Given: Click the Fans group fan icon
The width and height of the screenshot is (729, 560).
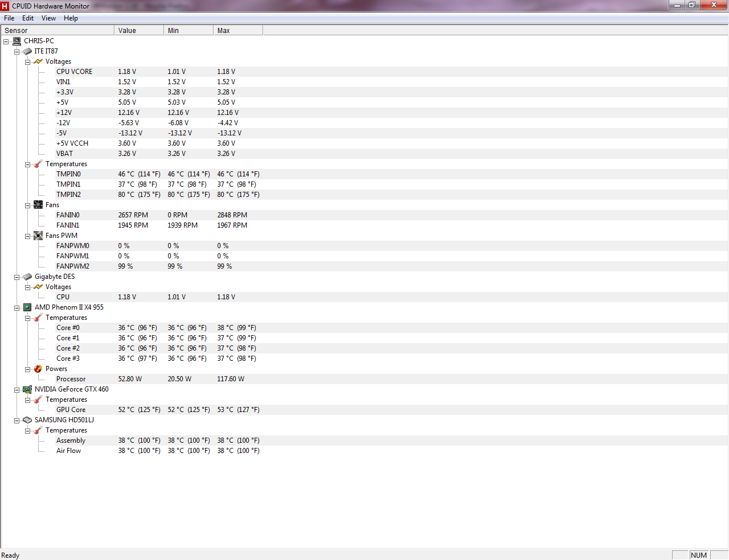Looking at the screenshot, I should (38, 205).
